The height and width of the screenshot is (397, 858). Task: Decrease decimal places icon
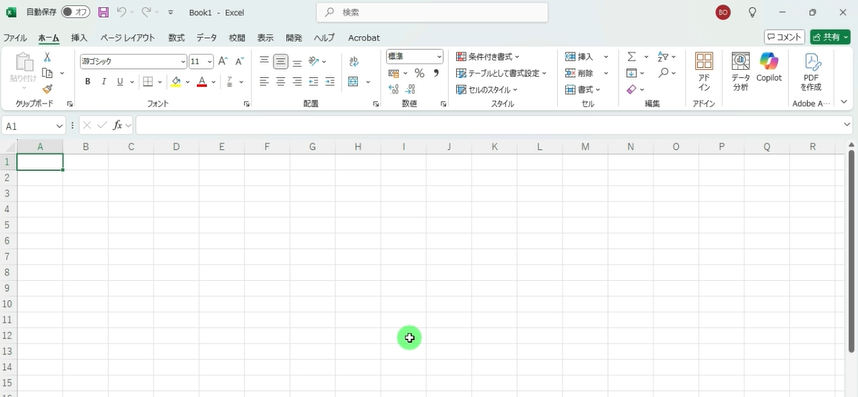click(410, 89)
